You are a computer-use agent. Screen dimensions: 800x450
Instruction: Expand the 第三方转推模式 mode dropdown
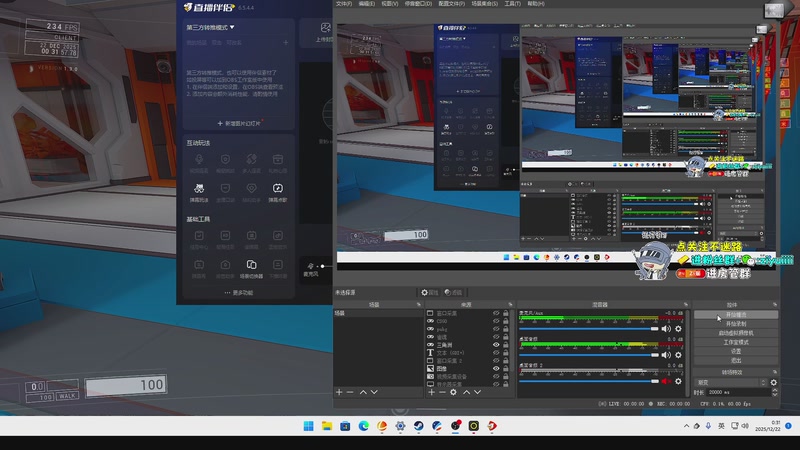click(x=210, y=27)
